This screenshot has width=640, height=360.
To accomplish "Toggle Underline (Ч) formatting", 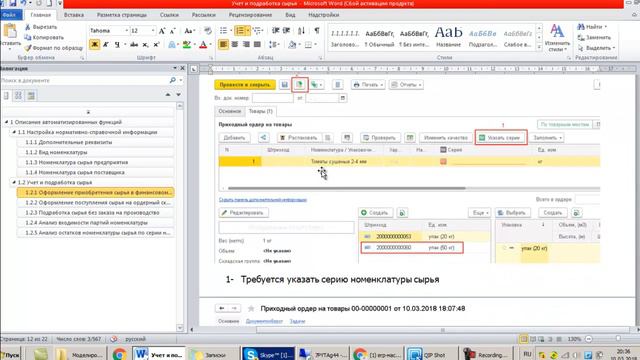I will (117, 44).
